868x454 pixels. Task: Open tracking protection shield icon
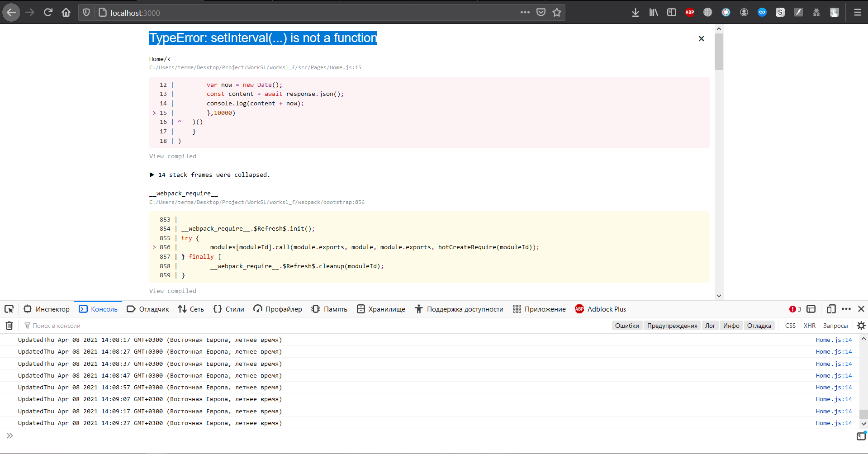pyautogui.click(x=86, y=13)
